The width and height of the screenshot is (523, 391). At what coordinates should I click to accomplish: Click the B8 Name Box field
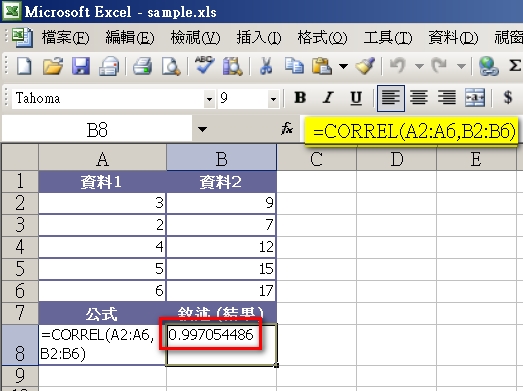(x=97, y=129)
